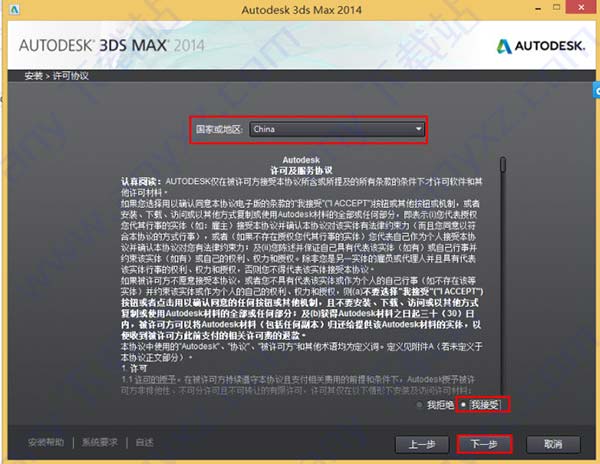This screenshot has width=600, height=464.
Task: Click the dropdown arrow beside China
Action: (418, 129)
